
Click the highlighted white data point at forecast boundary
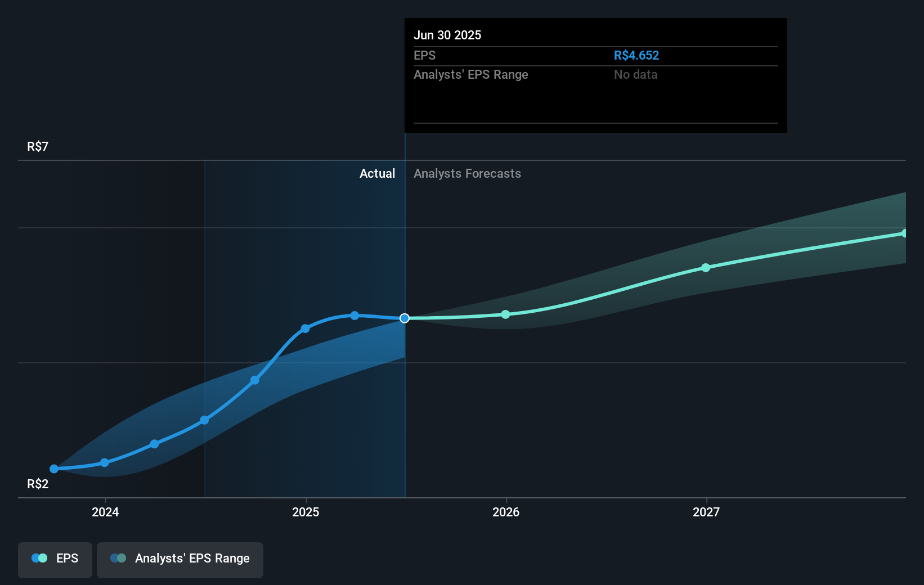coord(404,318)
